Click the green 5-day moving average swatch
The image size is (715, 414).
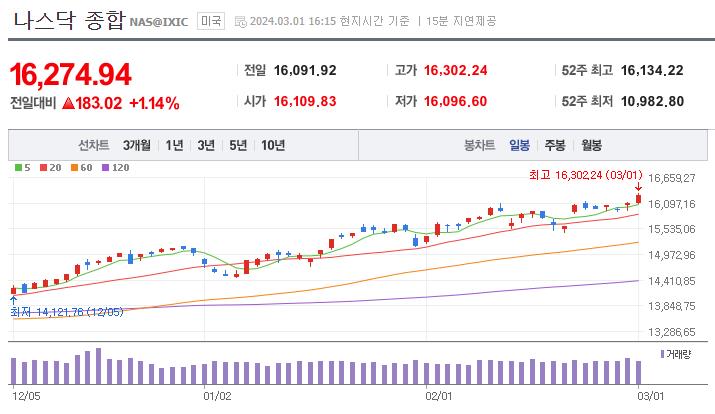(x=18, y=168)
